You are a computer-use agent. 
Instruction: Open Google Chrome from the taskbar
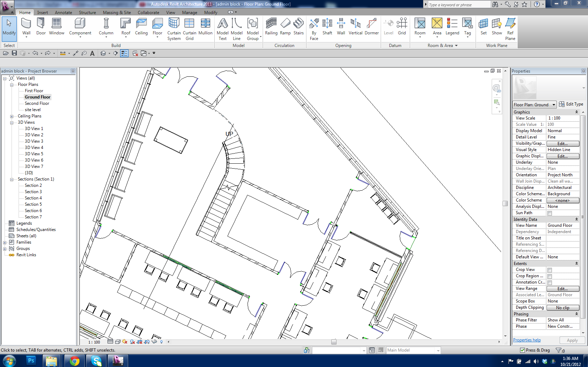[x=74, y=361]
